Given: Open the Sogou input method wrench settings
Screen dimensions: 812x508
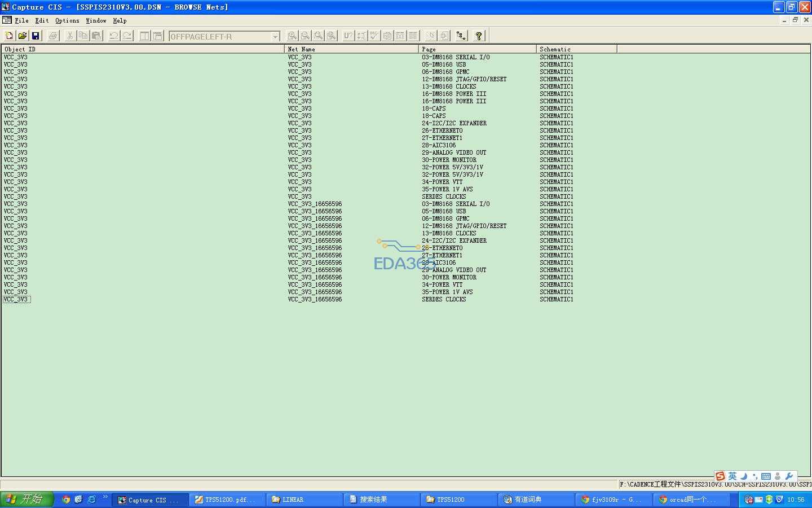Looking at the screenshot, I should click(x=789, y=476).
